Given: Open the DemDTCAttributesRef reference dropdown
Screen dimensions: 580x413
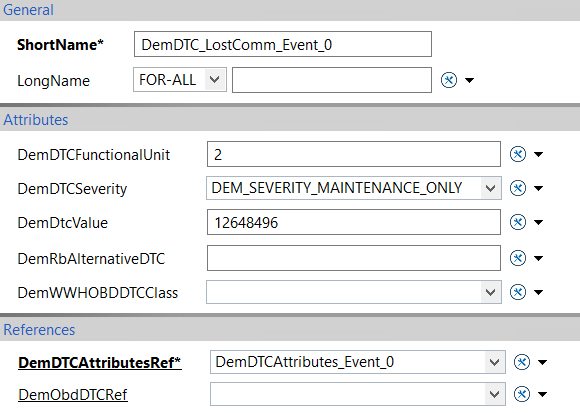Looking at the screenshot, I should tap(358, 362).
